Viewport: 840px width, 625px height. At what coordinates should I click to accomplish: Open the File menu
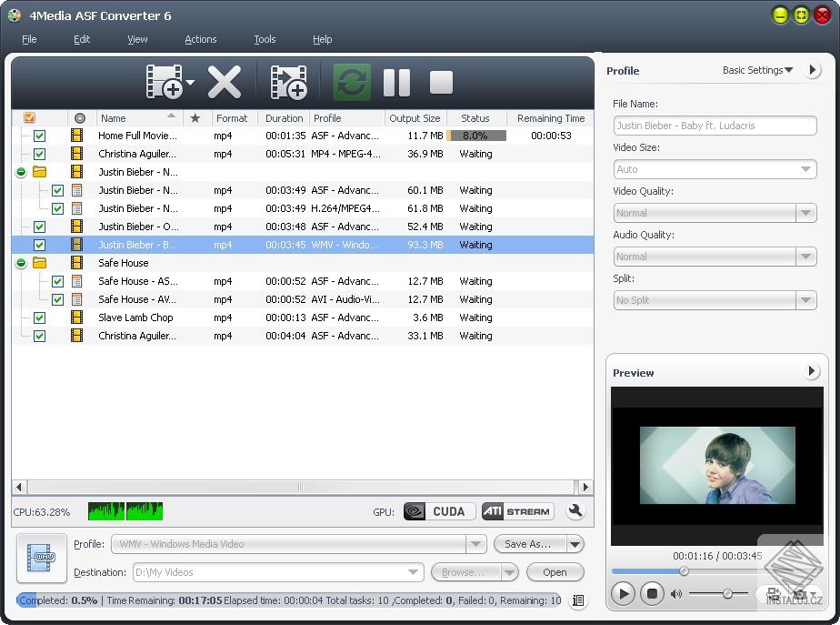(29, 39)
